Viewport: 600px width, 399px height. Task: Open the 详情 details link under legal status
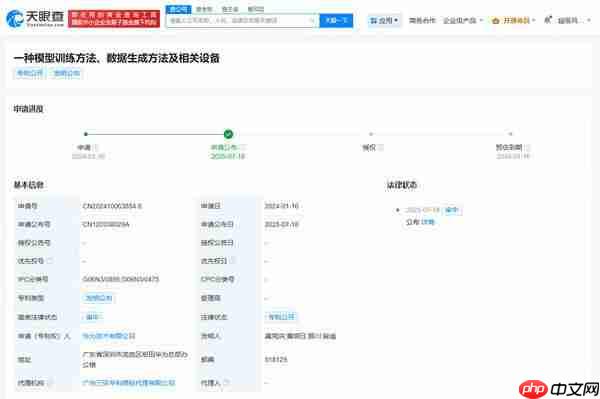(428, 222)
